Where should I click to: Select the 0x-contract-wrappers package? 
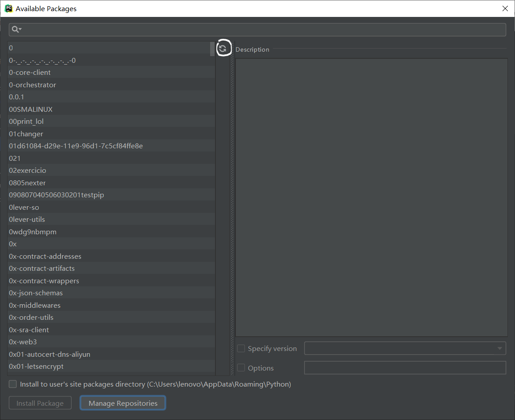point(111,281)
